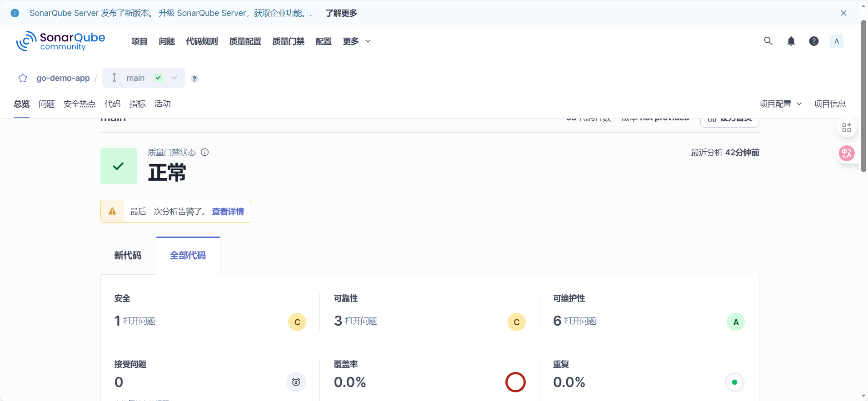Image resolution: width=868 pixels, height=401 pixels.
Task: Click the SonarQube community logo
Action: (x=60, y=41)
